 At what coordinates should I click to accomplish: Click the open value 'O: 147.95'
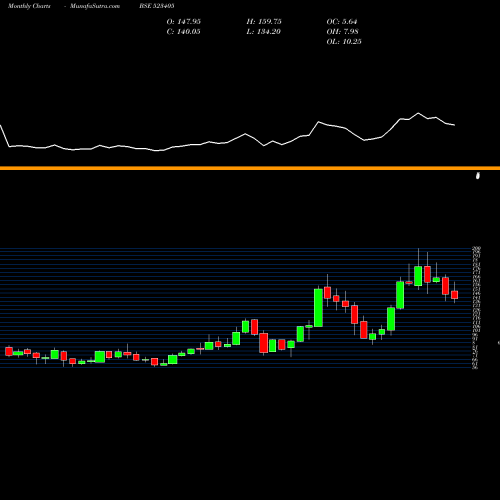[183, 22]
